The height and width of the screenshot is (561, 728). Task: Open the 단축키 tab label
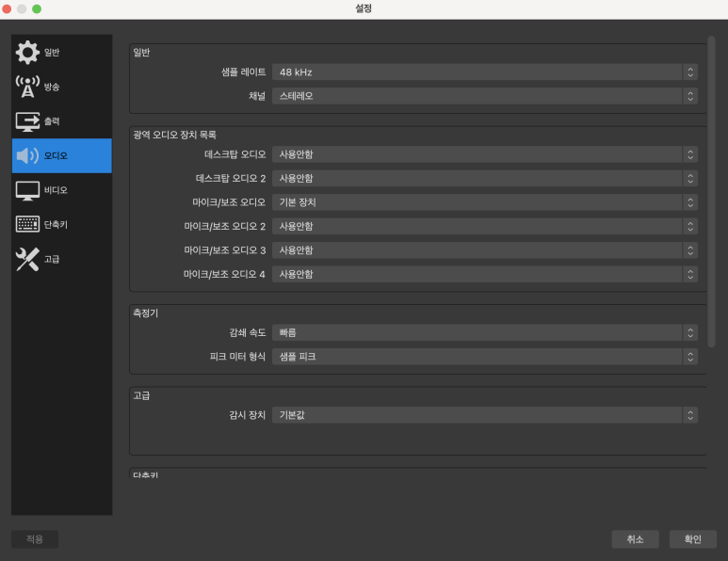tap(56, 225)
